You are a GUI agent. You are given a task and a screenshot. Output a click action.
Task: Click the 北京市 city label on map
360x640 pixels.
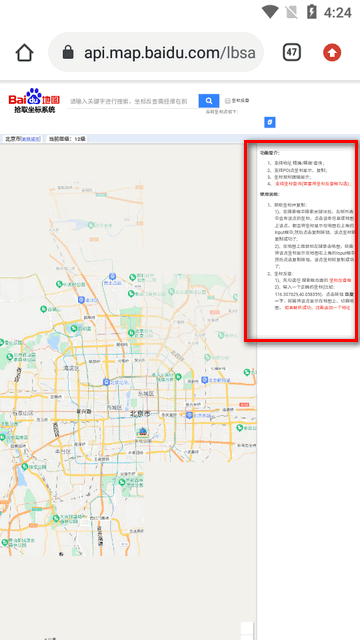[x=140, y=414]
